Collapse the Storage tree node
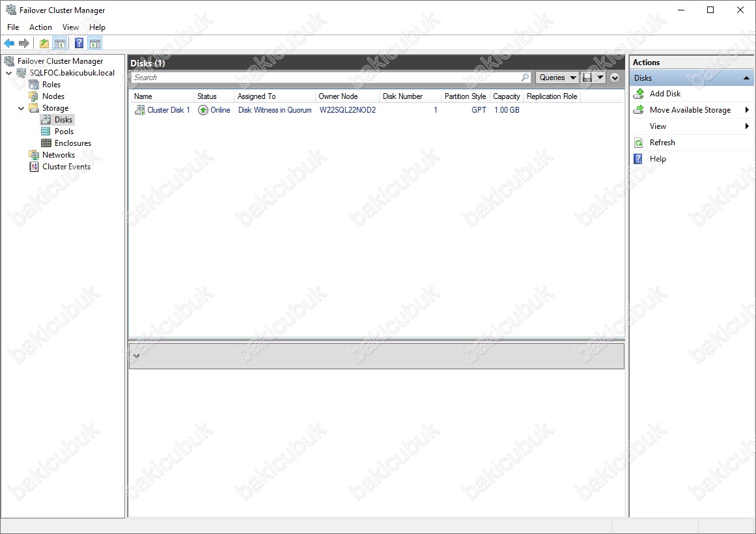 [21, 108]
